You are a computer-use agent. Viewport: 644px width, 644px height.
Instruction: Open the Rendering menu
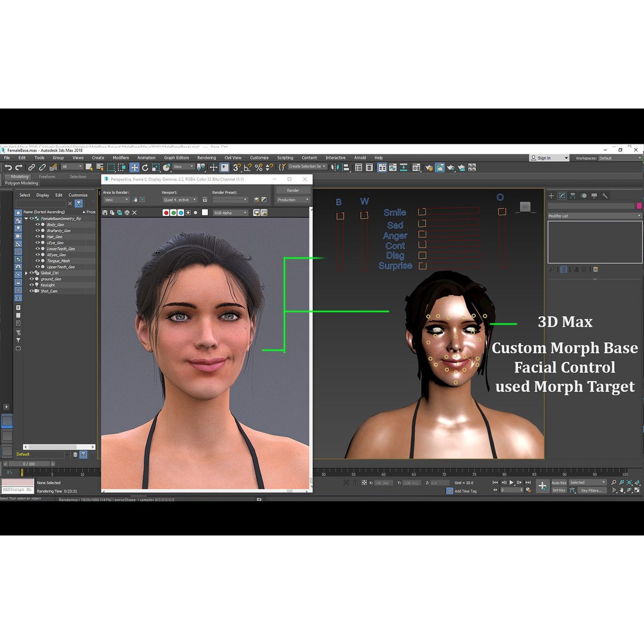[x=206, y=157]
